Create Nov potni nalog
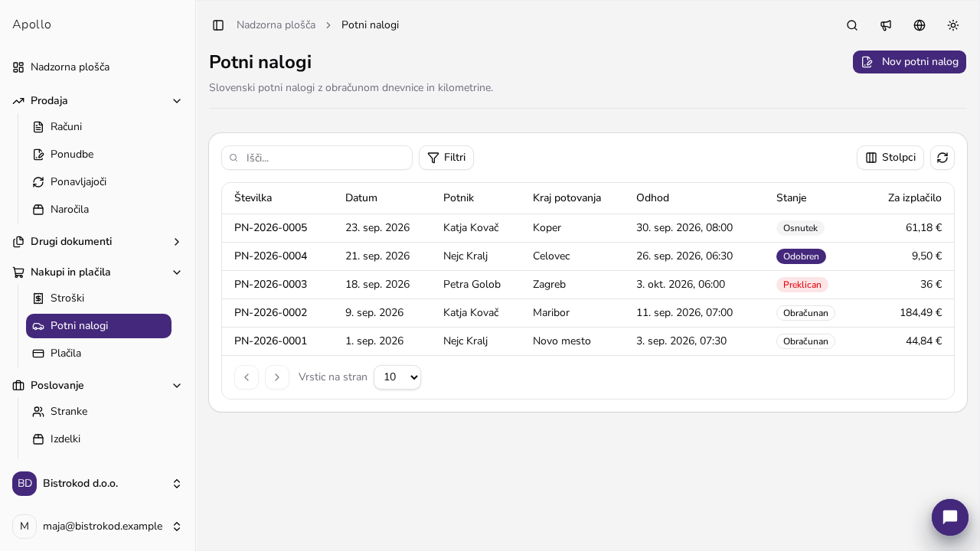The height and width of the screenshot is (551, 980). pyautogui.click(x=910, y=62)
